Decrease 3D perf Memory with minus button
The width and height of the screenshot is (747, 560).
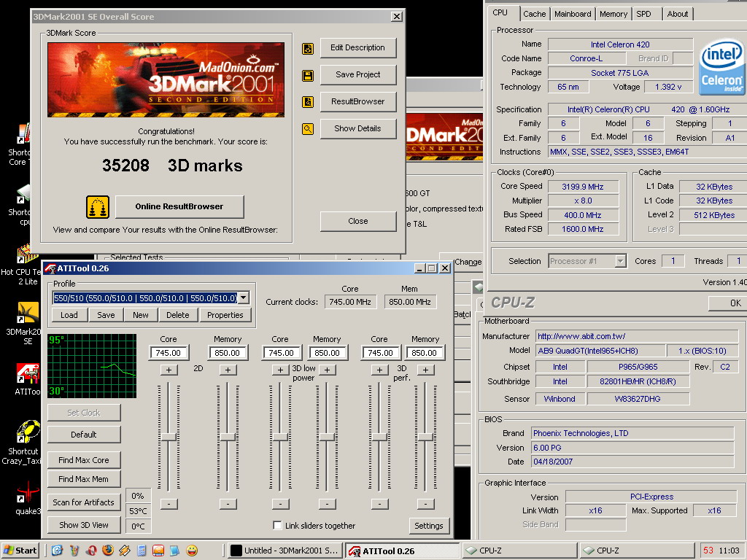pyautogui.click(x=425, y=503)
